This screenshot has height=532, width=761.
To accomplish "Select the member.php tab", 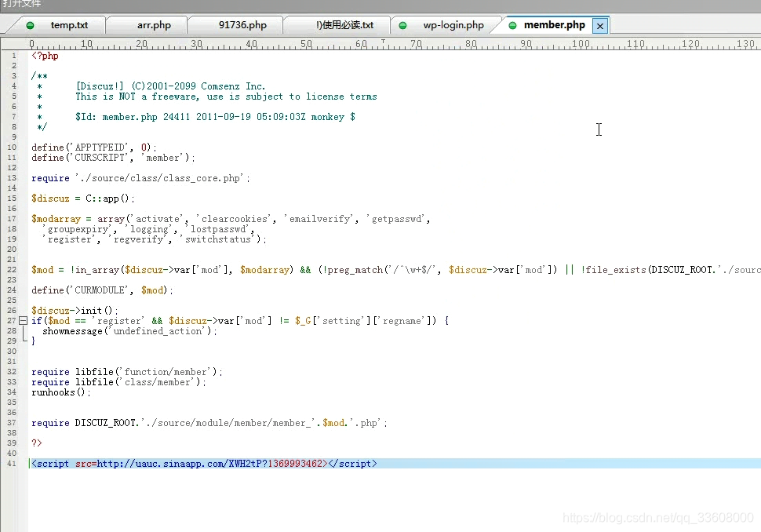I will [554, 25].
